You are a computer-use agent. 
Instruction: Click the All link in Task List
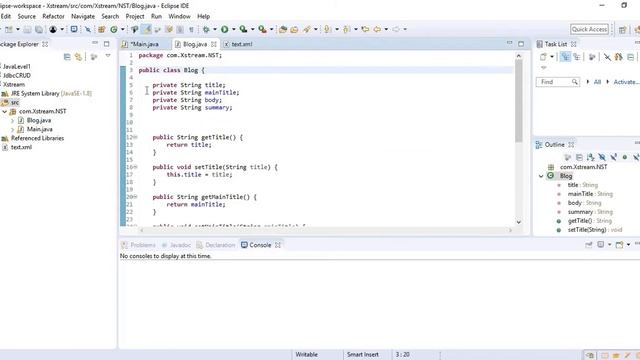tap(597, 82)
